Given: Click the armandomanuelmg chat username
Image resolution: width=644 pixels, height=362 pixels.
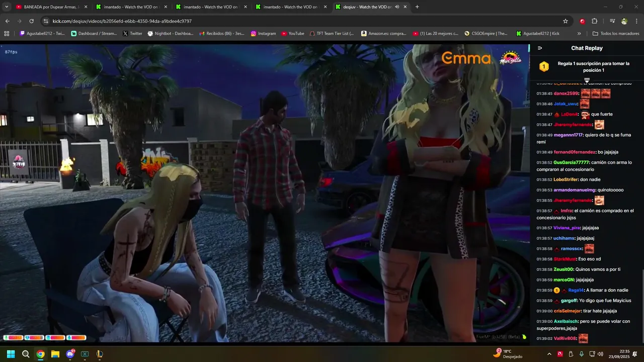Looking at the screenshot, I should 574,190.
